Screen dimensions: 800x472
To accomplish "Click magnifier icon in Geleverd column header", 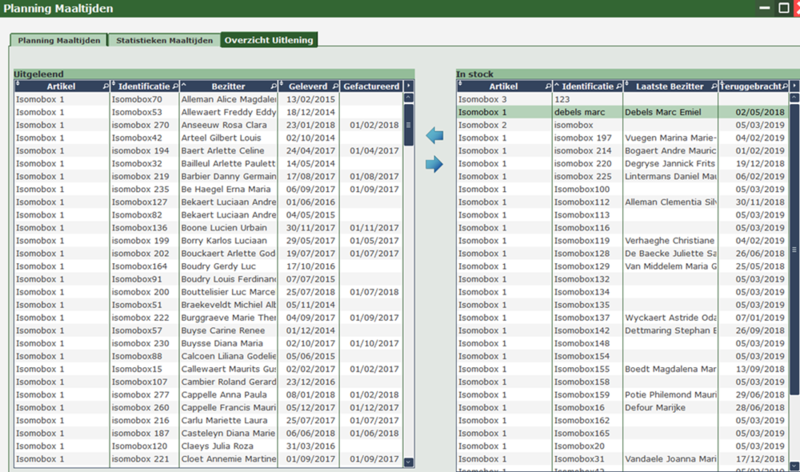I will (336, 87).
